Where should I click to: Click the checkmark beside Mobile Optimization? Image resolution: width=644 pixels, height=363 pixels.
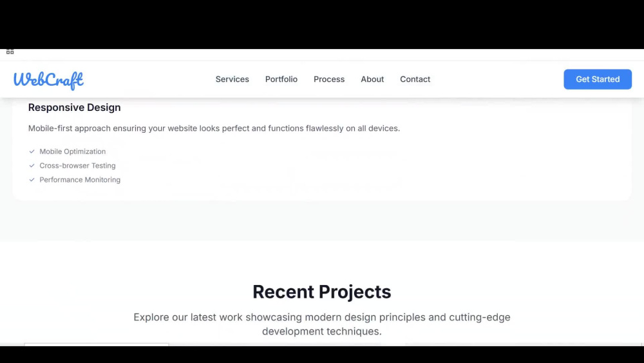coord(32,152)
